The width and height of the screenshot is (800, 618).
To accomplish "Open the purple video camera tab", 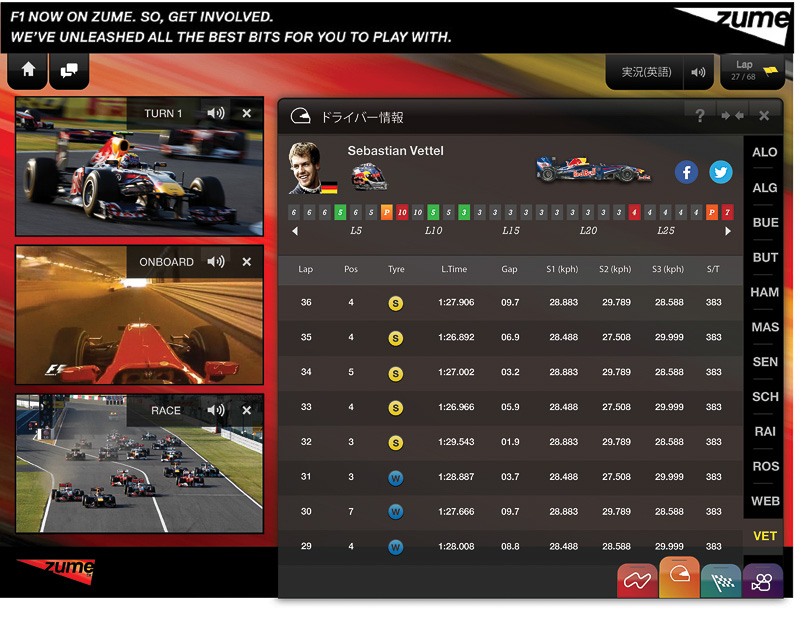I will pyautogui.click(x=763, y=580).
